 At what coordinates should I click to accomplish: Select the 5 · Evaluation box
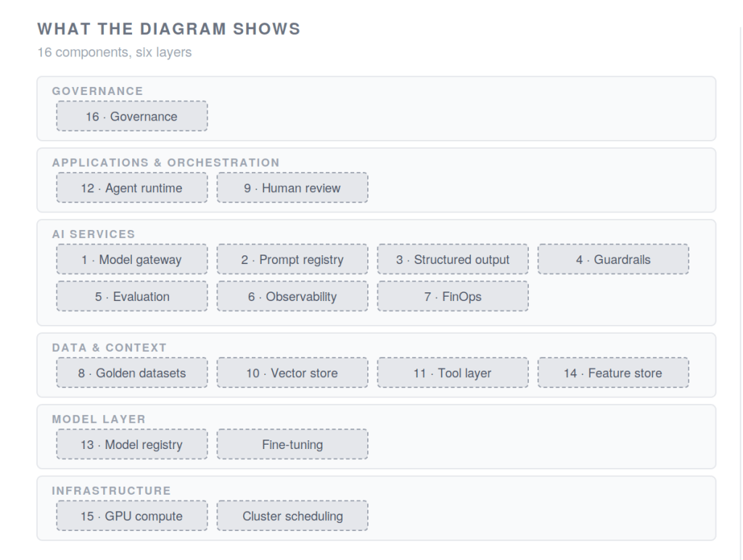click(132, 296)
